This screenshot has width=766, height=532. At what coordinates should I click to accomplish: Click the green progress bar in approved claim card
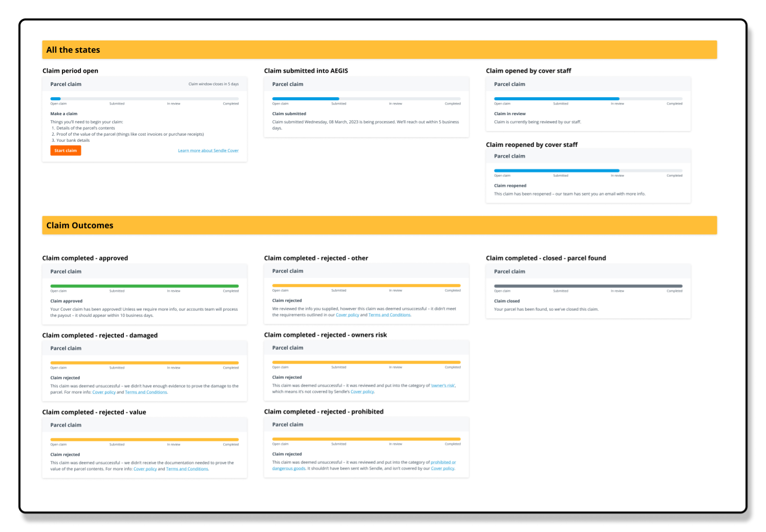coord(144,286)
